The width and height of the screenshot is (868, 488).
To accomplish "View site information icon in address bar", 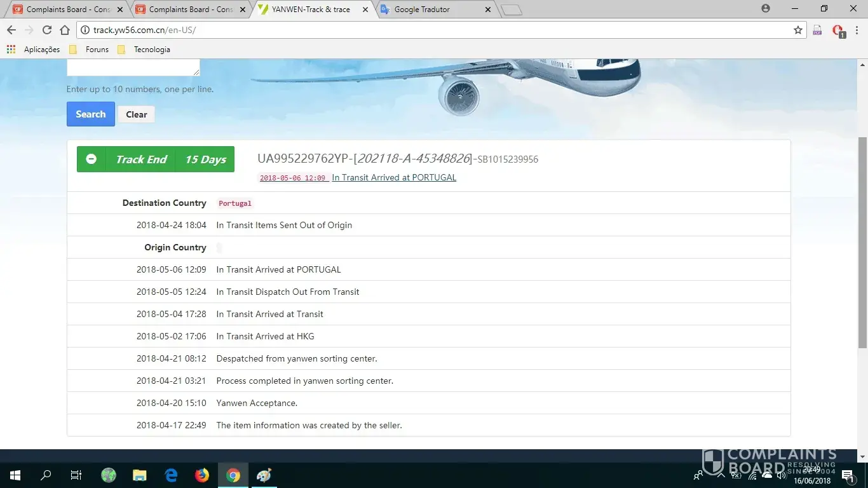I will (85, 30).
